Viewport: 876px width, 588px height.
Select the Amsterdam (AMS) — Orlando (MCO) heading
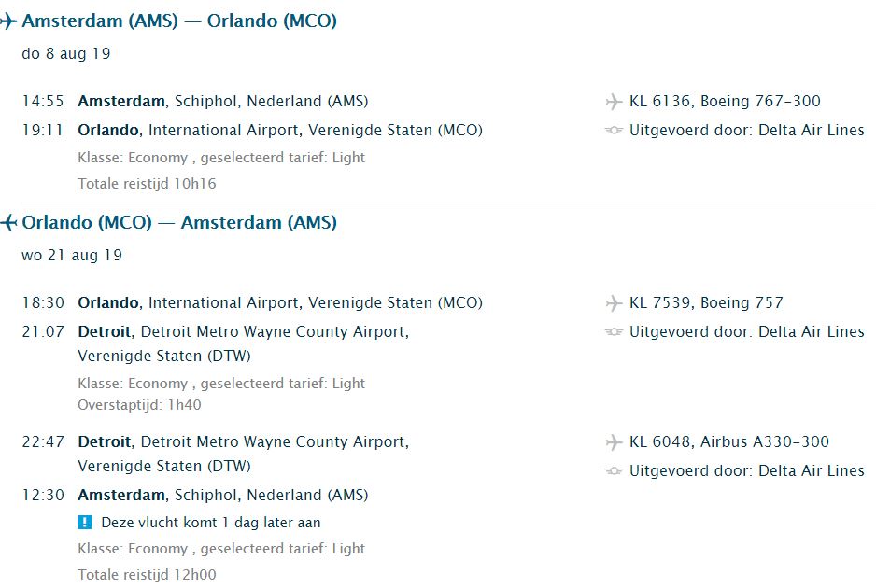[x=179, y=21]
